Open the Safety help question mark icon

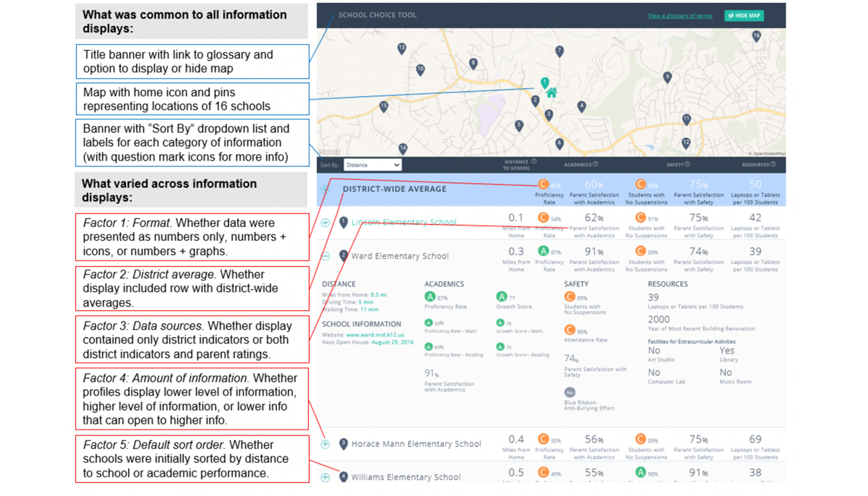click(687, 165)
